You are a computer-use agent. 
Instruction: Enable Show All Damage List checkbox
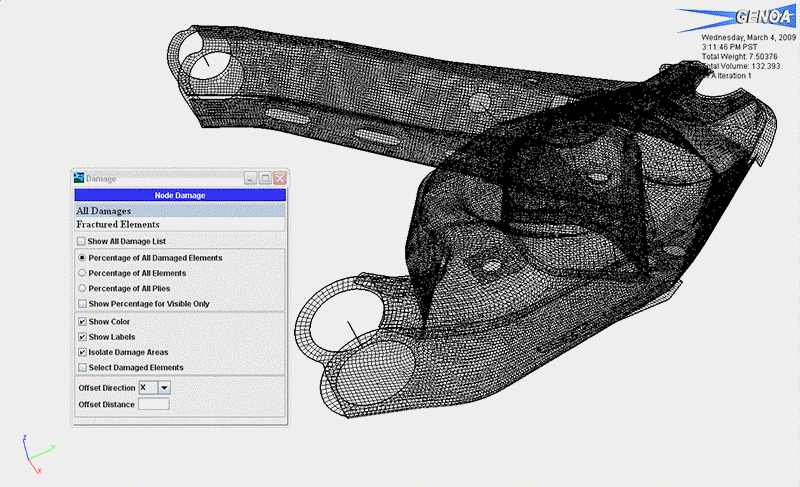pos(82,241)
